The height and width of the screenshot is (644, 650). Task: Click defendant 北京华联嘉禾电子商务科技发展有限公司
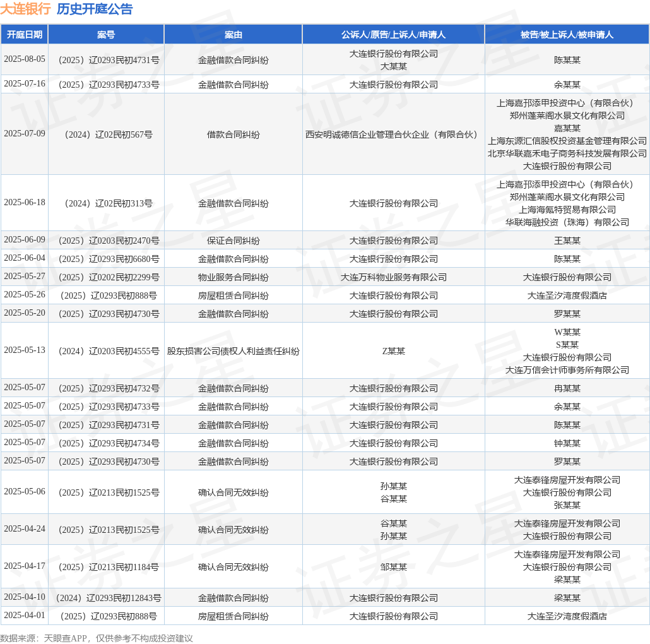(567, 153)
